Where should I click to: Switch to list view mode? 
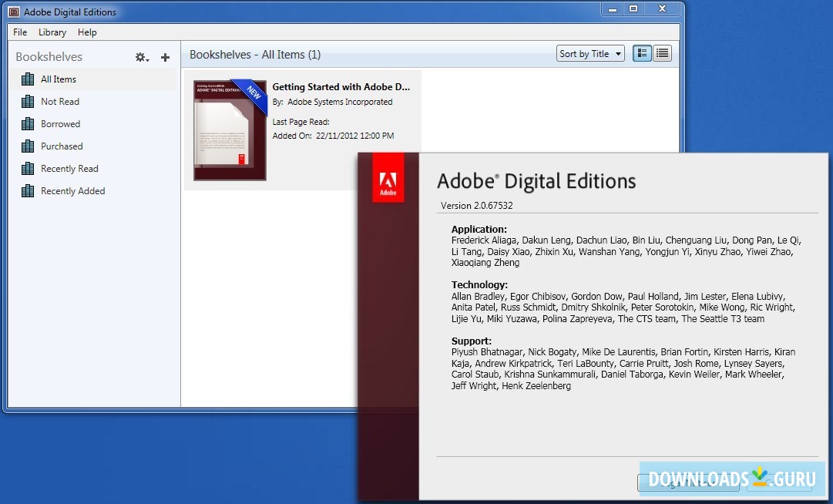662,53
